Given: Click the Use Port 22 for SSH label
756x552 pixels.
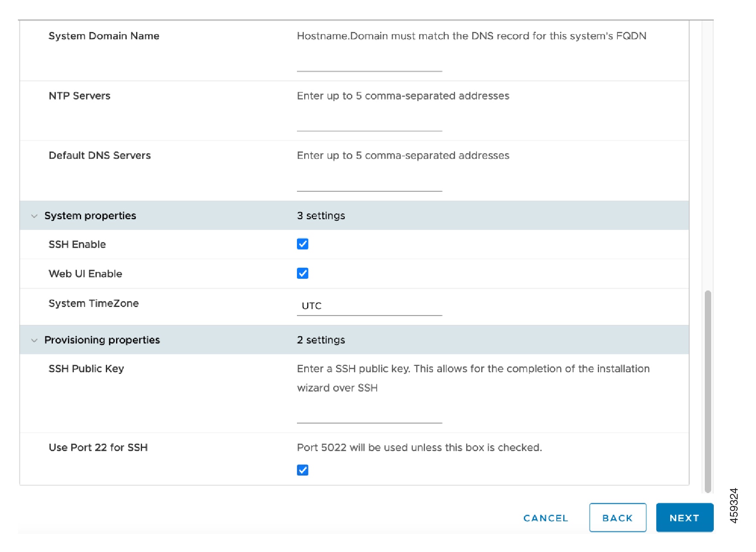Looking at the screenshot, I should point(98,447).
